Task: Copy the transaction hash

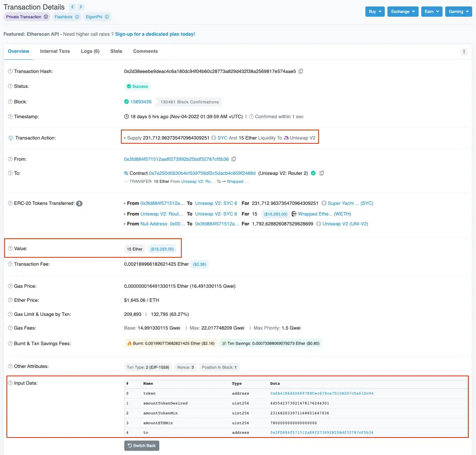Action: click(x=301, y=71)
